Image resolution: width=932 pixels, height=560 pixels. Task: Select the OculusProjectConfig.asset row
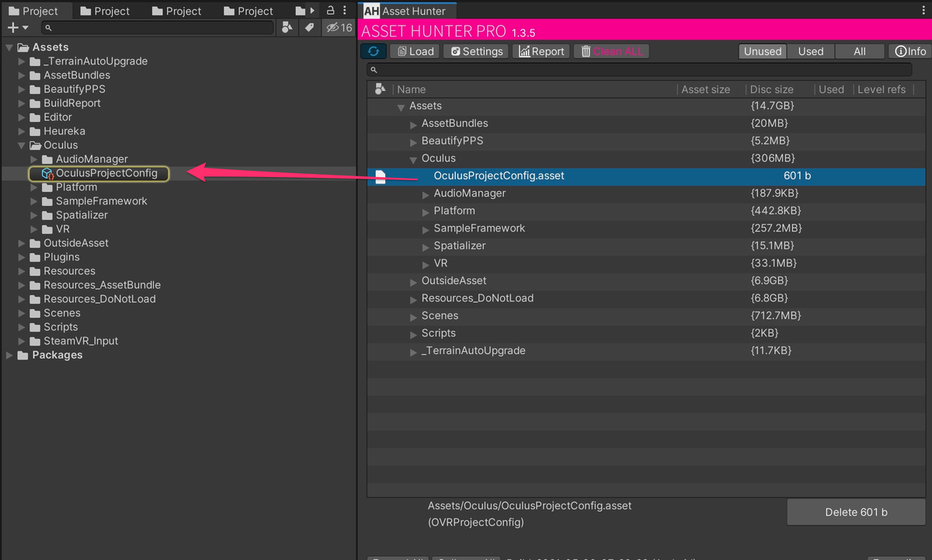pos(647,176)
